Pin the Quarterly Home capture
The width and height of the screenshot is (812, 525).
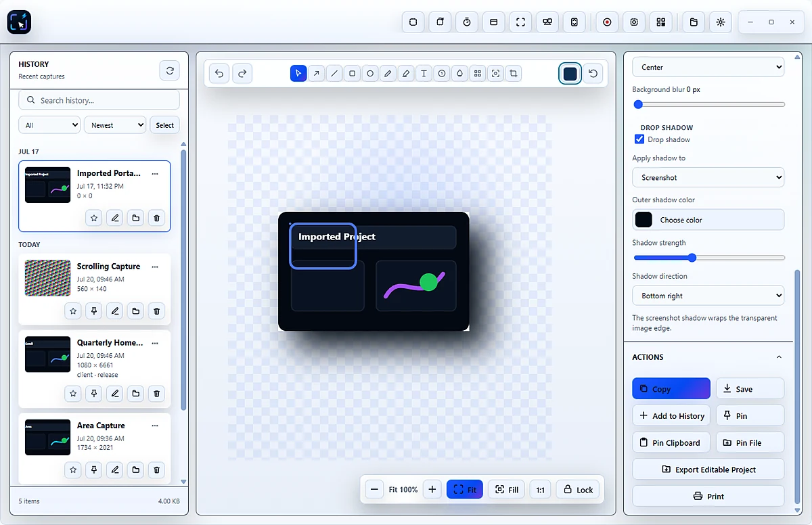point(94,393)
